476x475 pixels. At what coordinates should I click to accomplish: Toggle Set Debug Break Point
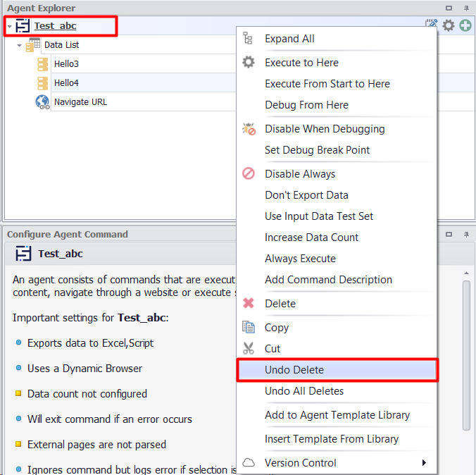(x=317, y=150)
